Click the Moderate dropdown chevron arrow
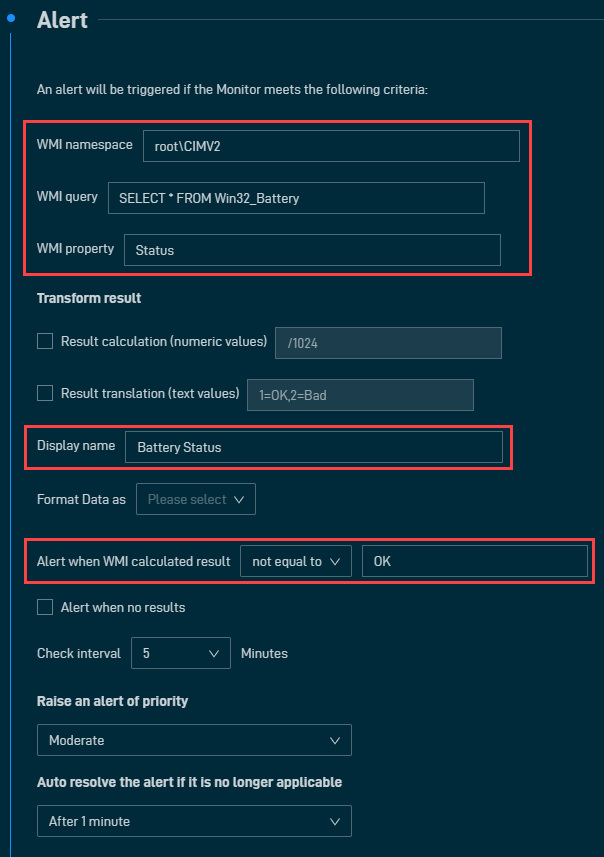 tap(335, 741)
